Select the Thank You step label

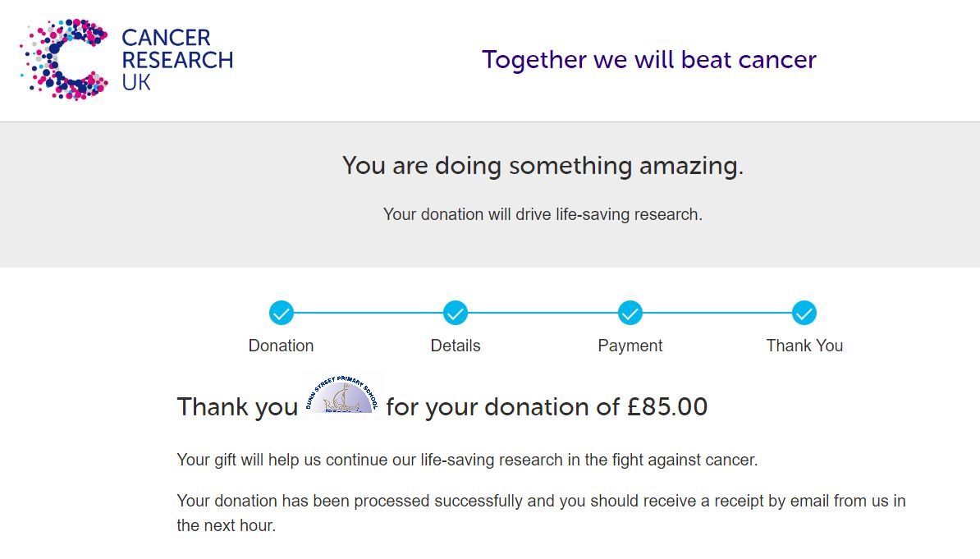(x=804, y=346)
